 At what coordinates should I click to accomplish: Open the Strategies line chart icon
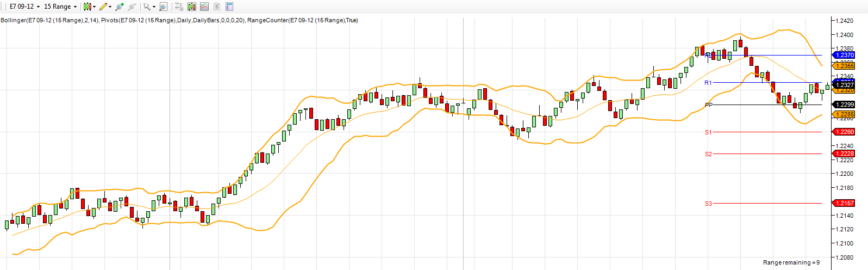(x=204, y=7)
